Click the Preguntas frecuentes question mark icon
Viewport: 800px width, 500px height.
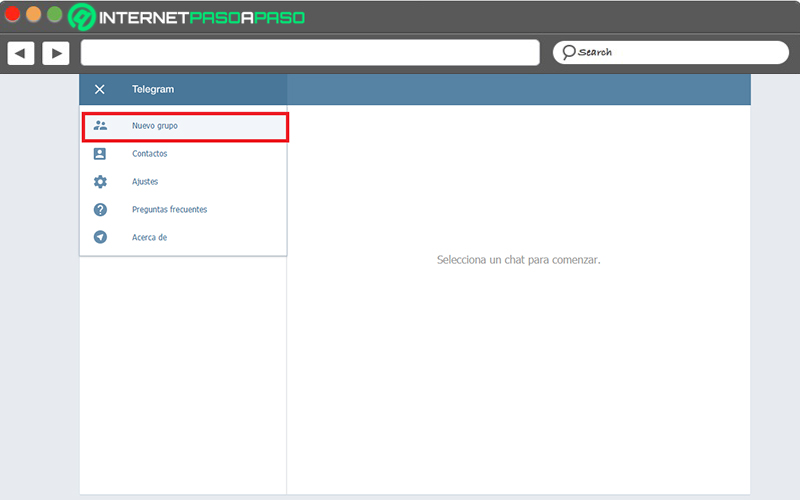click(x=100, y=209)
